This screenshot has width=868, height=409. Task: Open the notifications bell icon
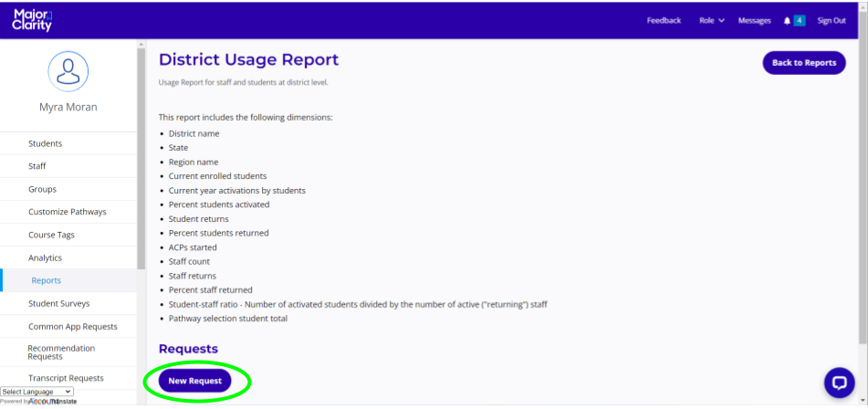(787, 21)
